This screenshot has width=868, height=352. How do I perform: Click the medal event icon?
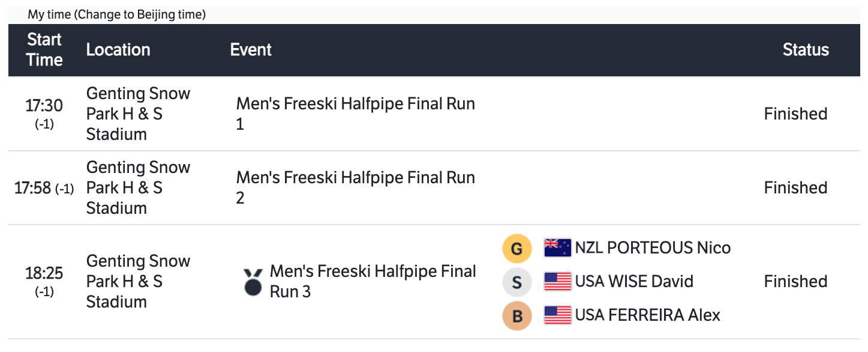(x=253, y=282)
